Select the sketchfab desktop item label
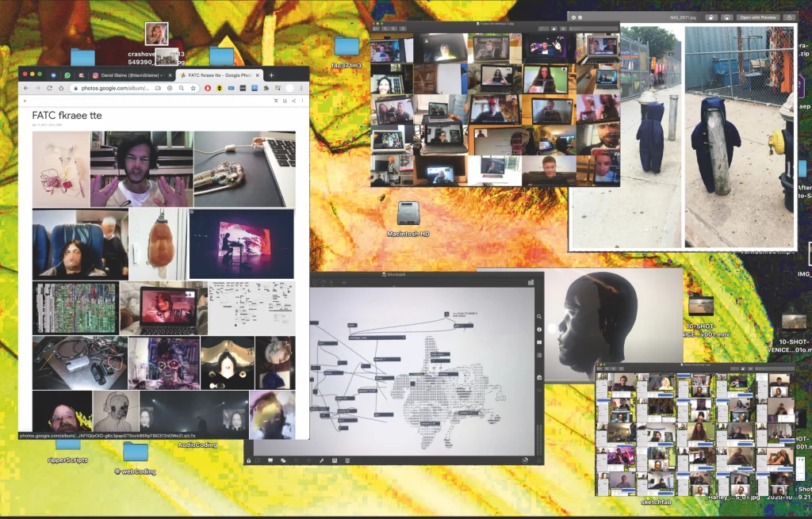 point(656,502)
